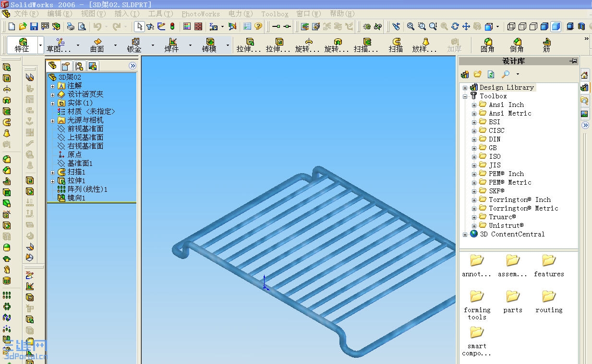Open the Edit Texture brick icon

198,26
